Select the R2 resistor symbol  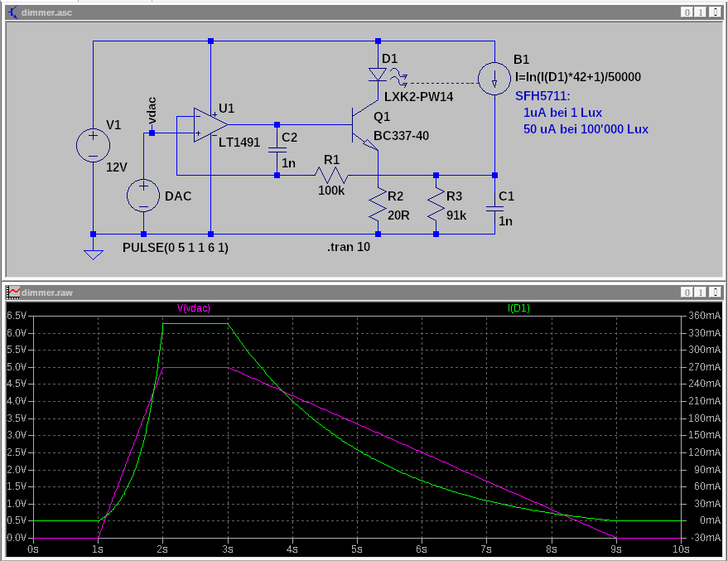[378, 205]
